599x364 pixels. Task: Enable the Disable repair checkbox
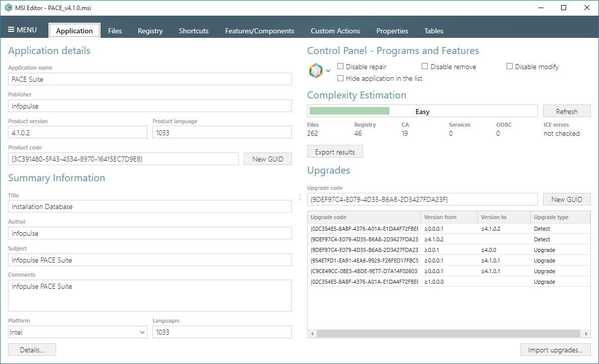click(x=340, y=67)
